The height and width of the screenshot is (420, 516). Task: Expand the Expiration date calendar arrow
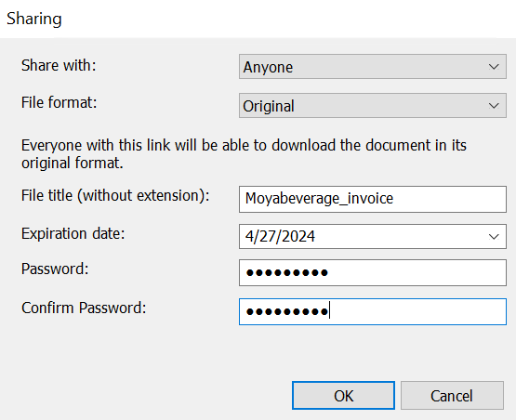494,237
